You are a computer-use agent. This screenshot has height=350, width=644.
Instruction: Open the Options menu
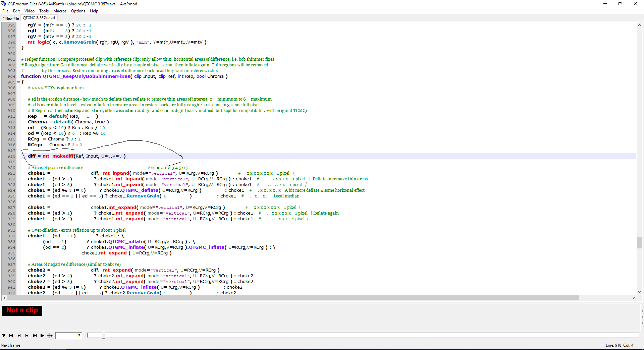[x=78, y=11]
